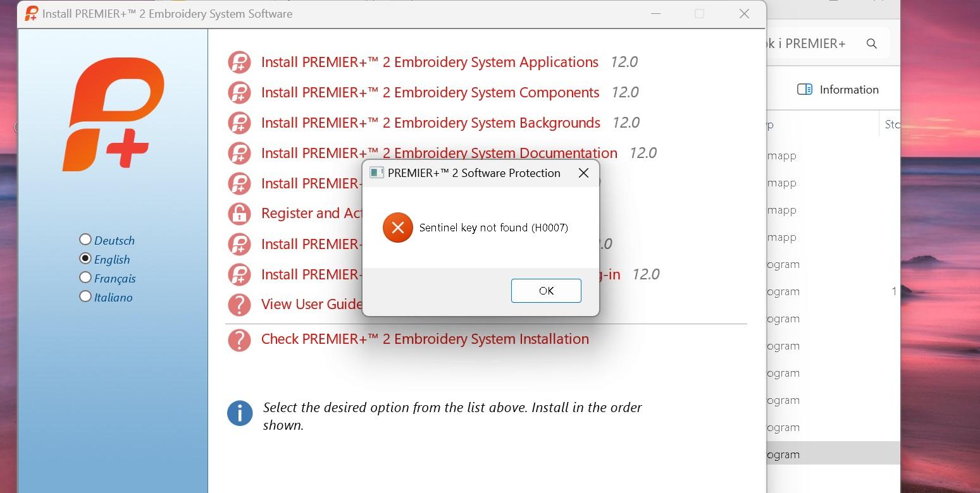The image size is (980, 493).
Task: Click the Software Protection dialog title icon
Action: [x=376, y=173]
